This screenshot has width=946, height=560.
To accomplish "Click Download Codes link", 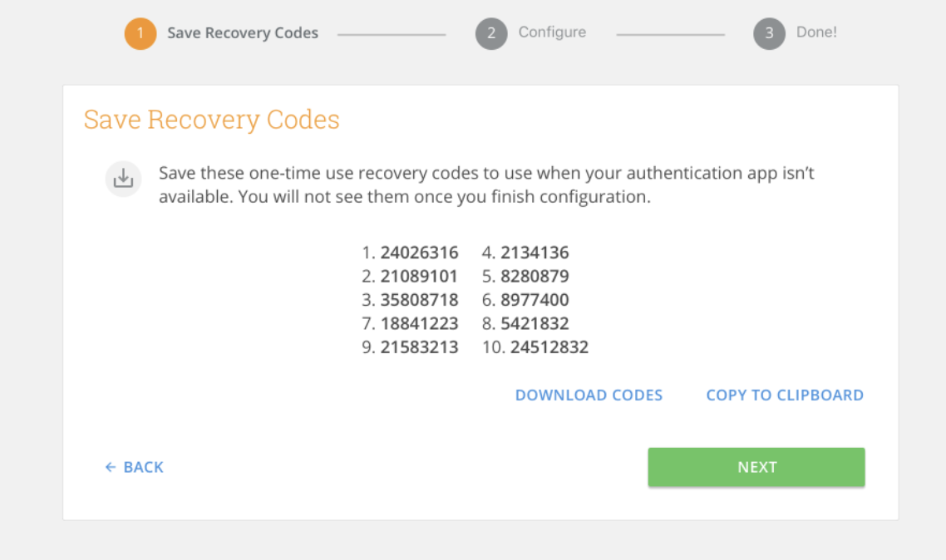I will click(x=589, y=395).
